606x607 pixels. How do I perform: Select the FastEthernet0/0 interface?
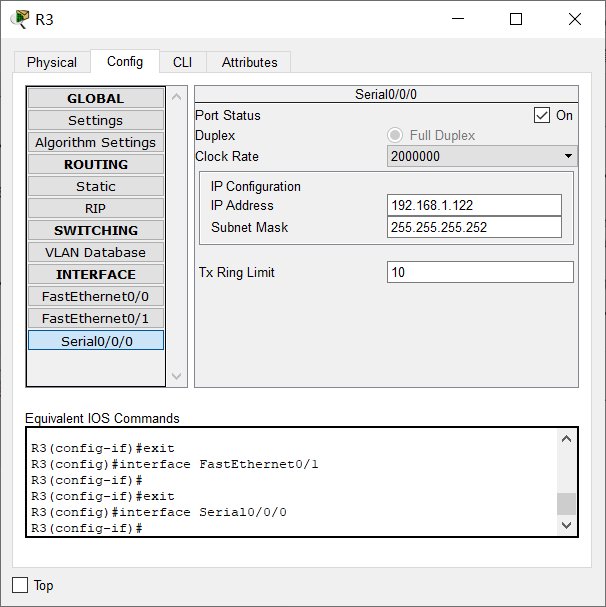96,297
